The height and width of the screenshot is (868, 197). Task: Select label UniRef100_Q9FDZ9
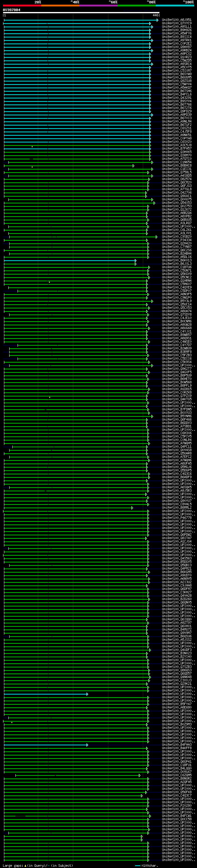(176, 111)
